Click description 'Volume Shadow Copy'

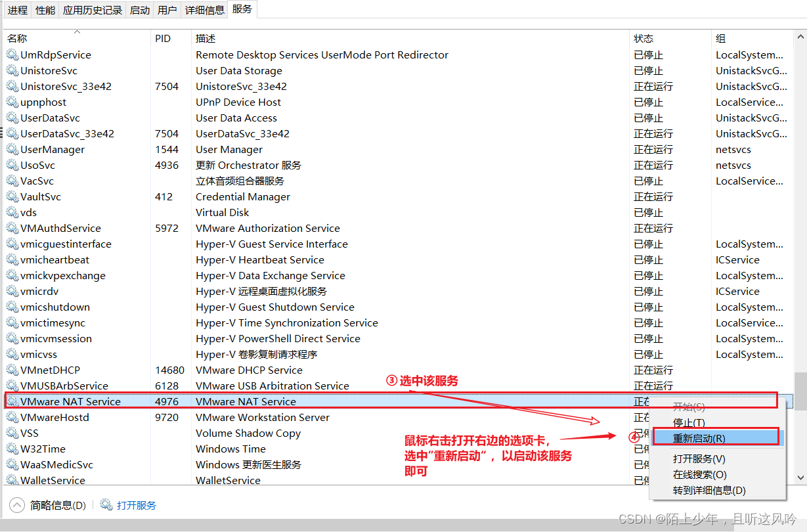click(248, 433)
